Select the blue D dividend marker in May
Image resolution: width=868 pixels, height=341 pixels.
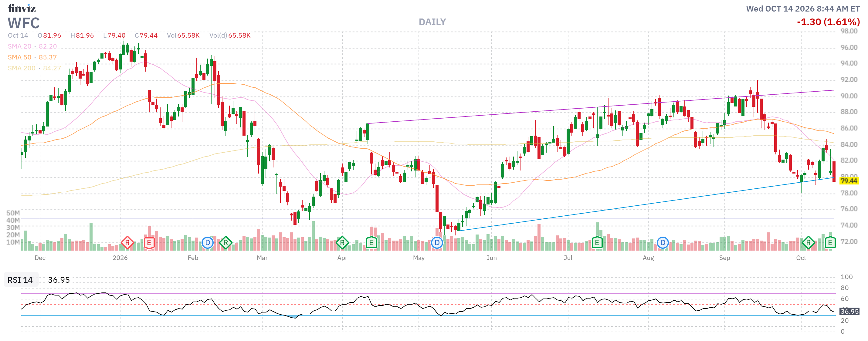[437, 243]
